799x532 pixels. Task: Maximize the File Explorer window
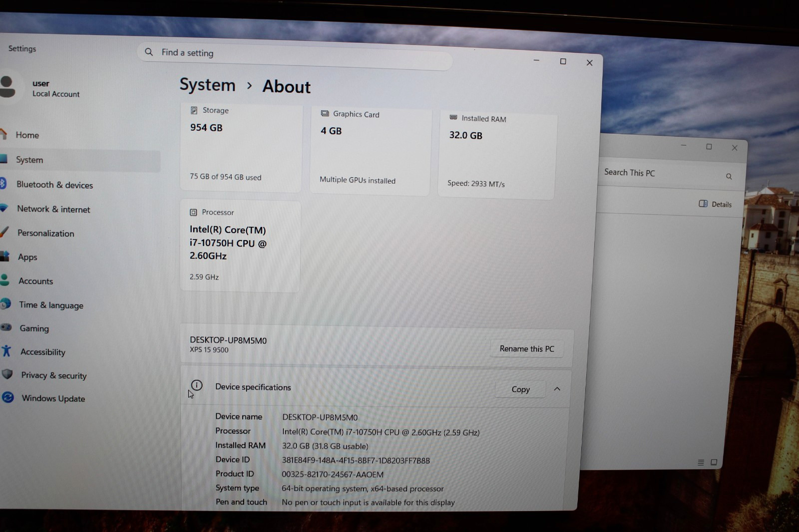[709, 146]
